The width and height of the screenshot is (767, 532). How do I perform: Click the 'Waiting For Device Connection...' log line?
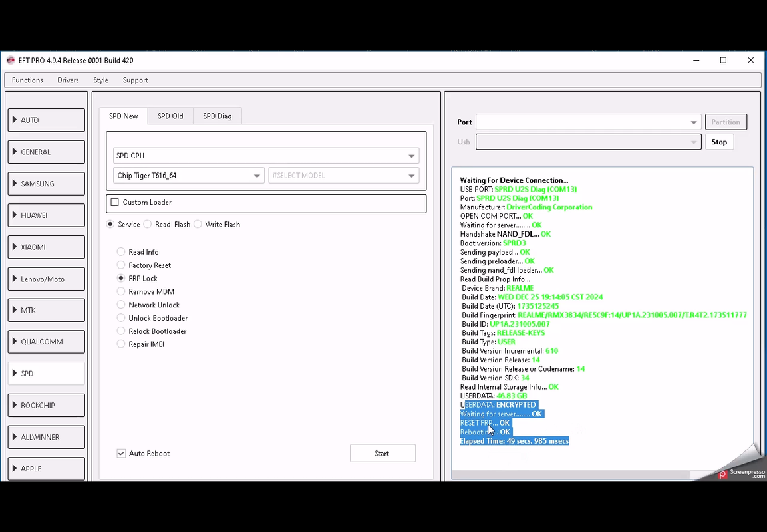click(x=514, y=180)
